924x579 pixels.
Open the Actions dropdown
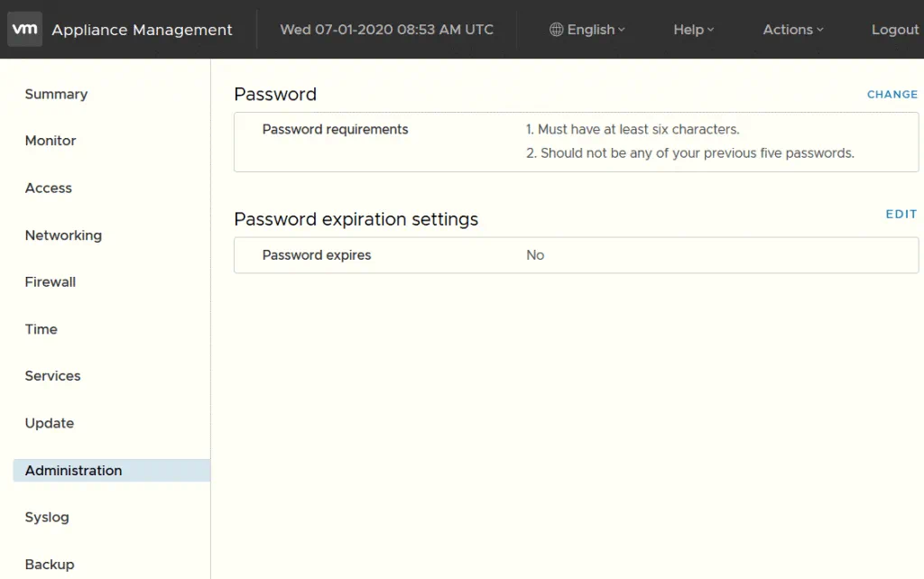click(x=791, y=29)
